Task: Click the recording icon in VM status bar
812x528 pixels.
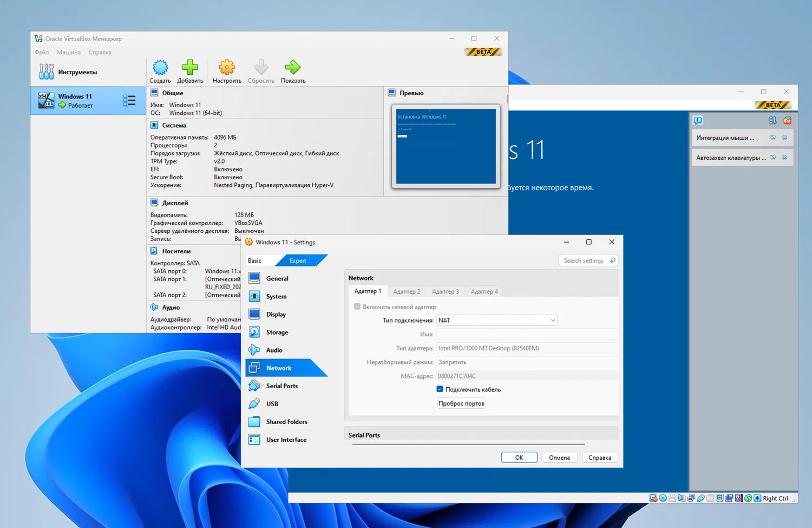Action: (729, 498)
